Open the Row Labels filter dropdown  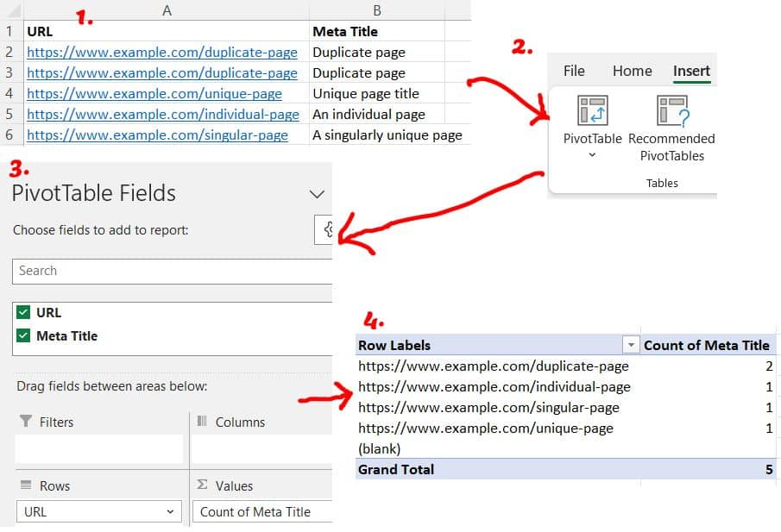(631, 346)
